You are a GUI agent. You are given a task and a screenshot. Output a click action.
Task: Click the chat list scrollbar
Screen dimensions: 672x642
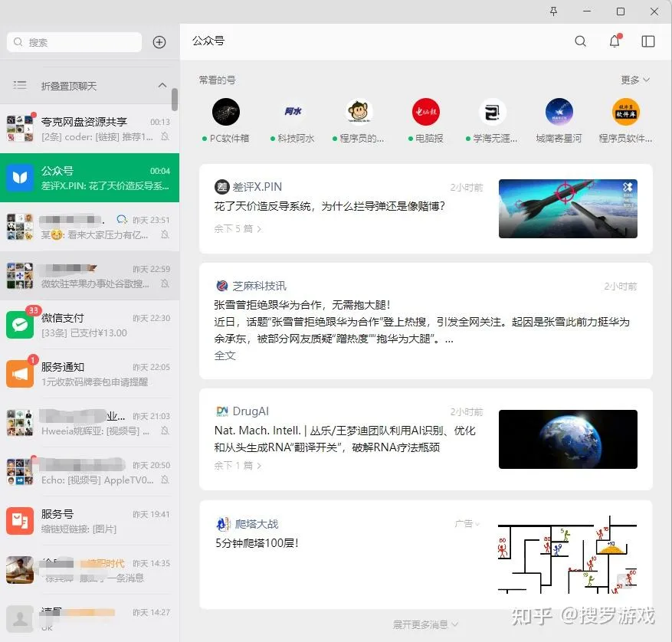coord(175,100)
